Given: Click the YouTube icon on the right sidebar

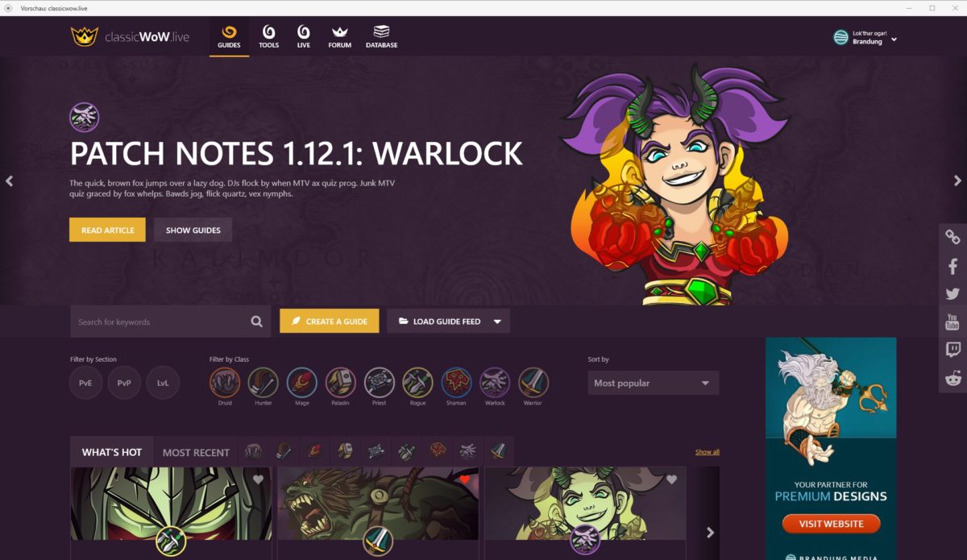Looking at the screenshot, I should tap(952, 322).
